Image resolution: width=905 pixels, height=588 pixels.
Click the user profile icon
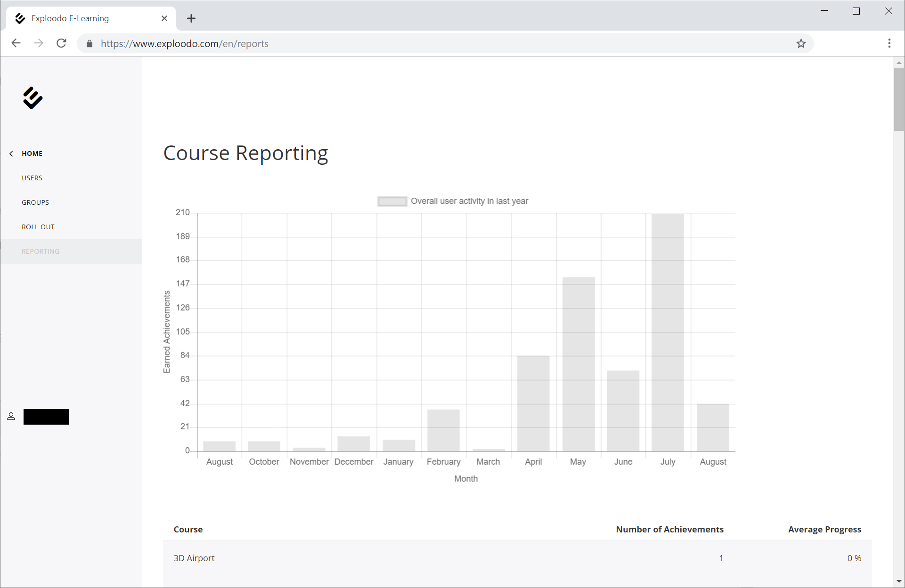[x=11, y=417]
